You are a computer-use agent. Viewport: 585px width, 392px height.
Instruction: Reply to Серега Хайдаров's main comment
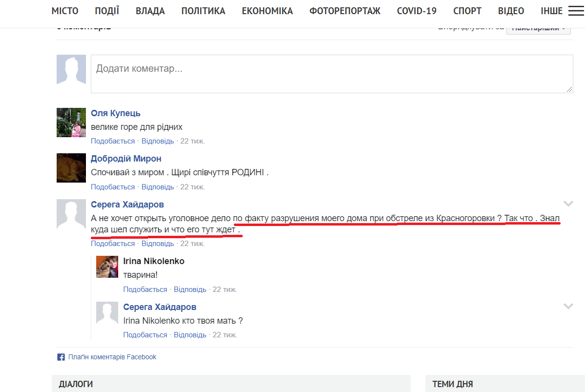click(157, 244)
